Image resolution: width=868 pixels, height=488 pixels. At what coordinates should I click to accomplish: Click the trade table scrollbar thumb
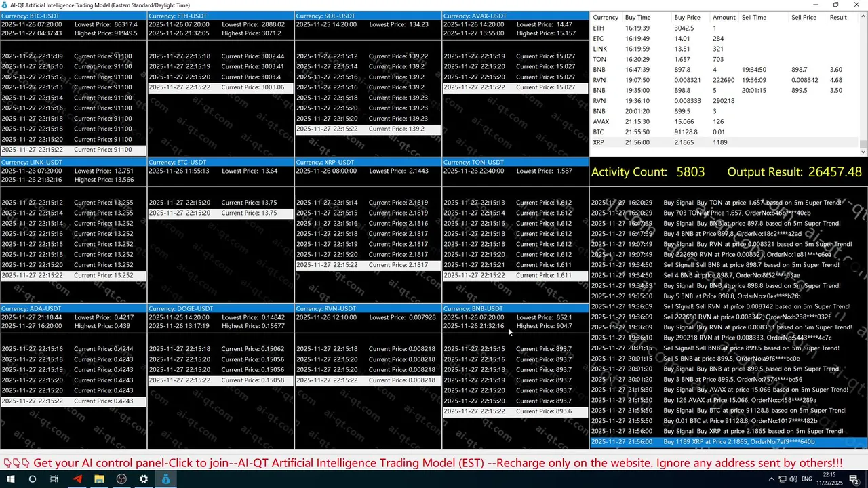click(x=863, y=143)
